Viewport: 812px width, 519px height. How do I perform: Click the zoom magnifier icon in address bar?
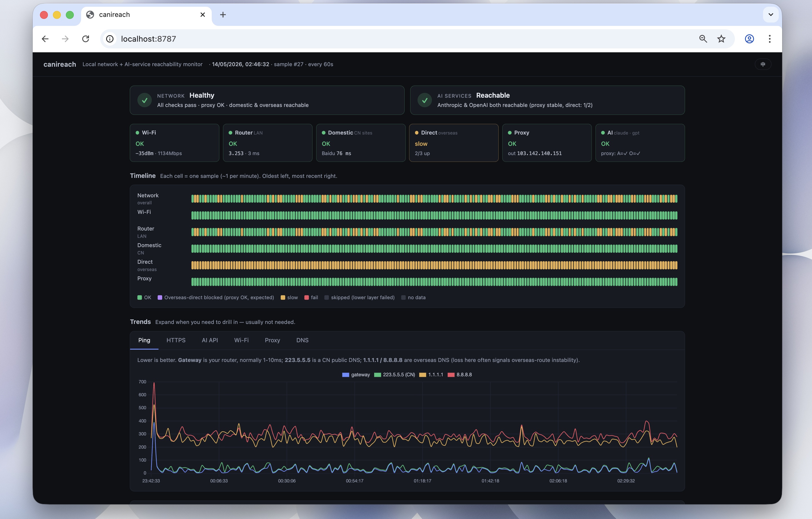pyautogui.click(x=703, y=39)
